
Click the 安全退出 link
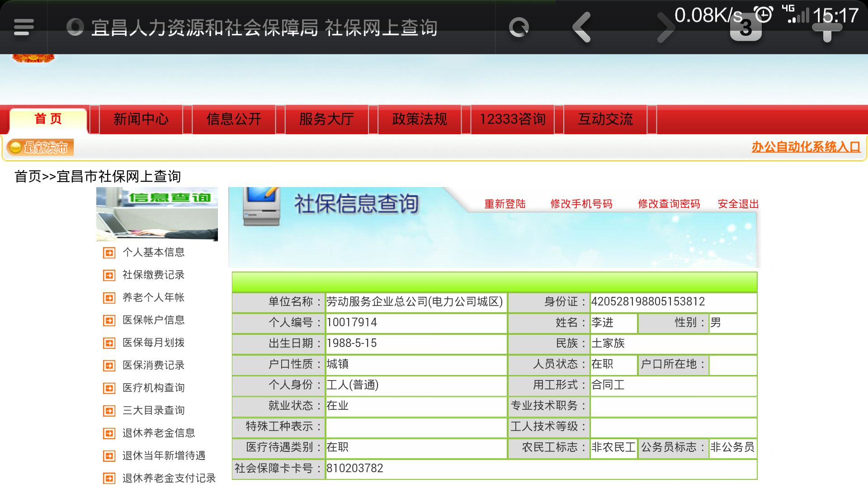(738, 204)
